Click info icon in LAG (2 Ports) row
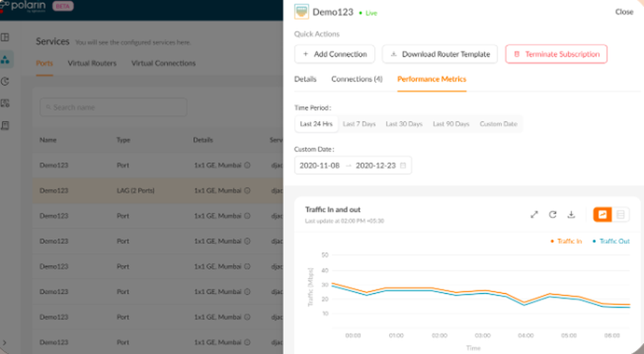The width and height of the screenshot is (644, 354). (x=247, y=191)
